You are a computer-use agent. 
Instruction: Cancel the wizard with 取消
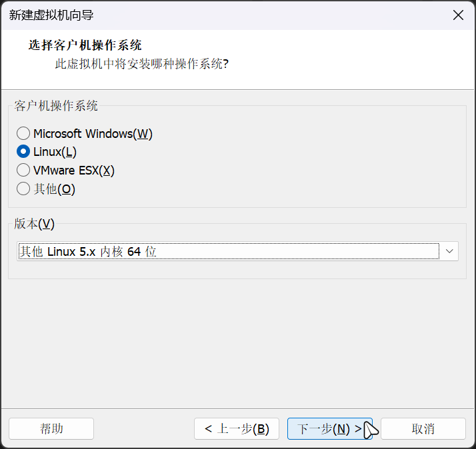423,428
